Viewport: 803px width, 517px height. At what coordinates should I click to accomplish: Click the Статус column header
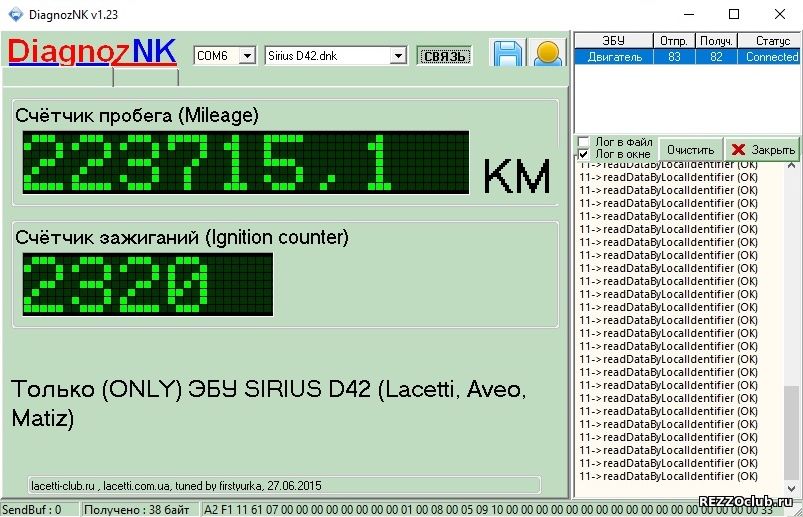pyautogui.click(x=769, y=41)
